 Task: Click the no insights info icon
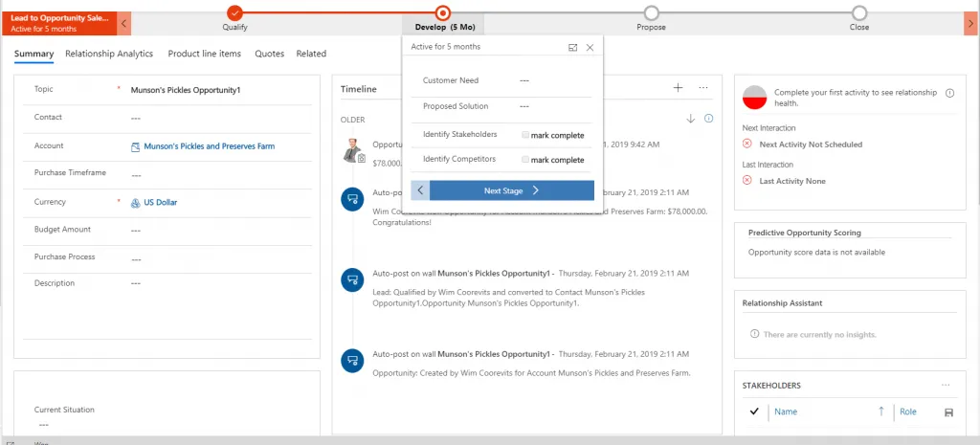click(x=754, y=334)
